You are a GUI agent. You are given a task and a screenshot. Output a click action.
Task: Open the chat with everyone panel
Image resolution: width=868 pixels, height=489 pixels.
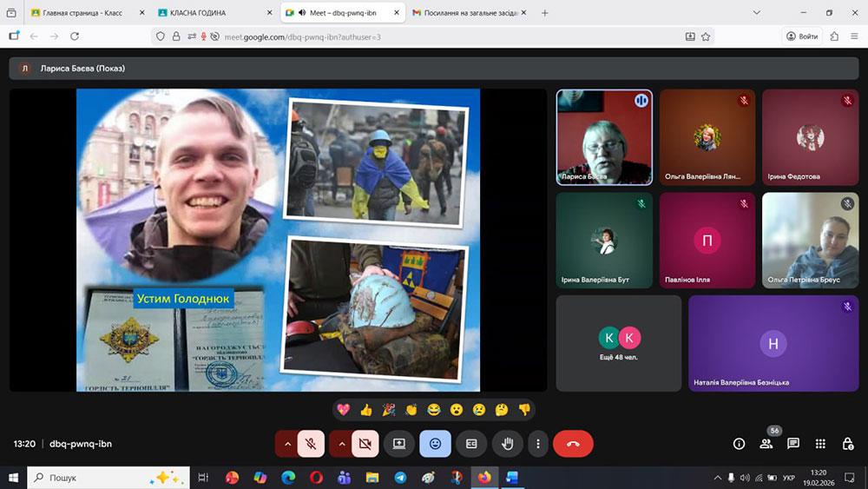click(792, 444)
